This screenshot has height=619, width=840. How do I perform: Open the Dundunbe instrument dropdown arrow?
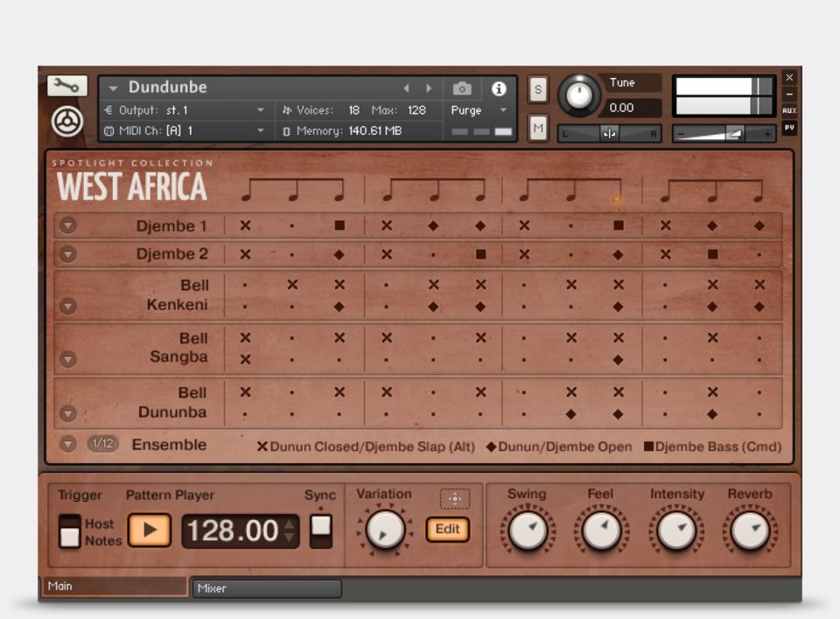pyautogui.click(x=113, y=88)
